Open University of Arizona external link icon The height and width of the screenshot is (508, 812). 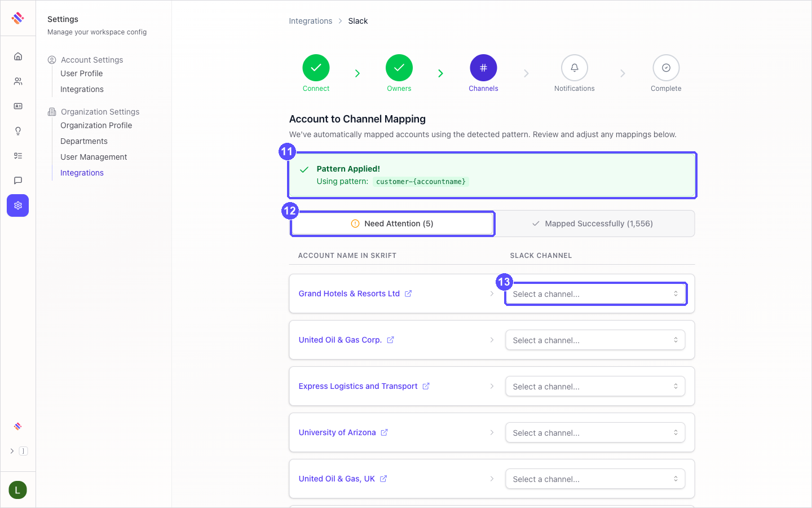[x=384, y=432]
